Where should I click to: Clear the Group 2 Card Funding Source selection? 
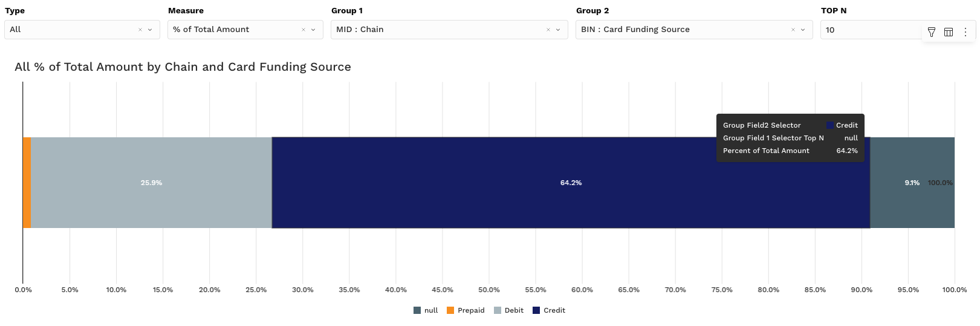793,30
